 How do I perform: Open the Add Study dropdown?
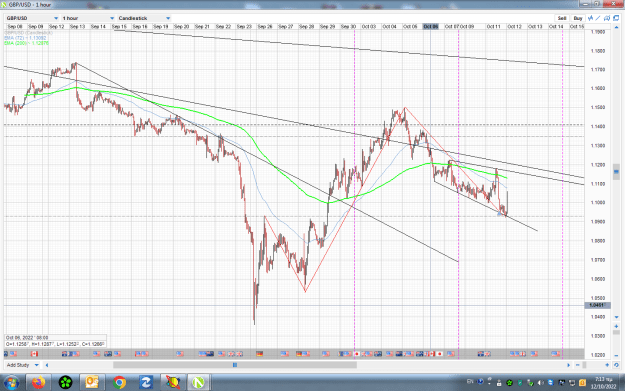coord(22,365)
